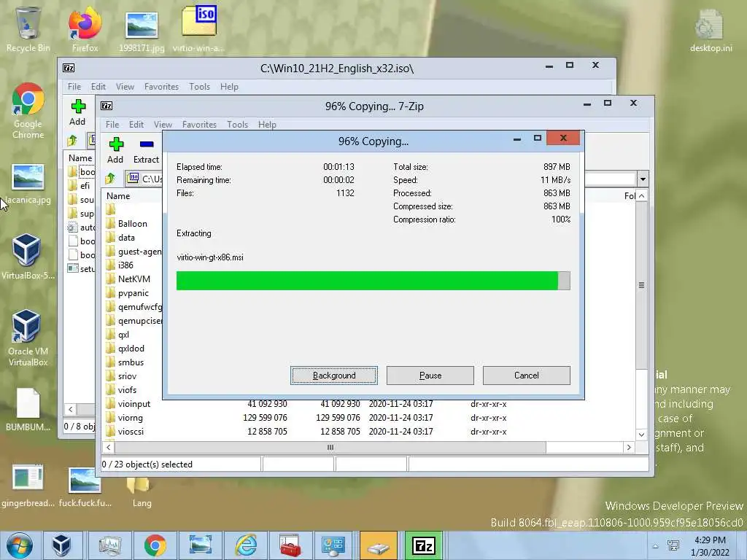The height and width of the screenshot is (560, 747).
Task: Select the sriov folder
Action: 127,376
